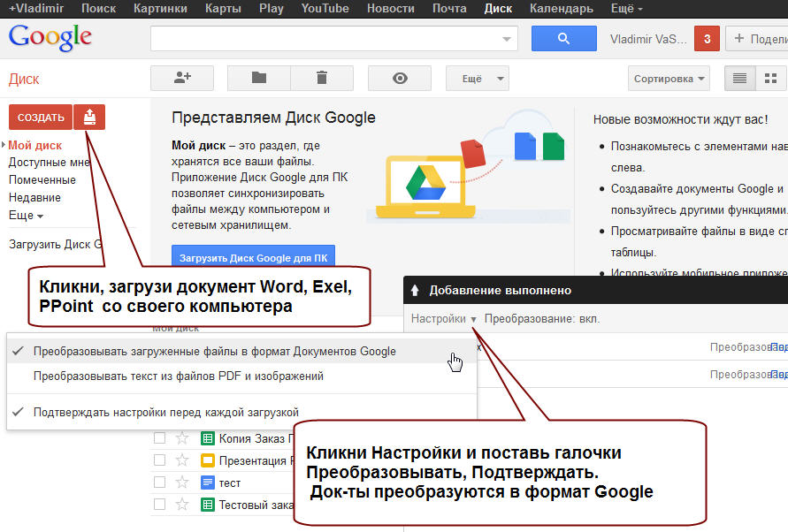Screen dimensions: 788x532
Task: Star the Тестовый заказ spreadsheet
Action: coord(182,505)
